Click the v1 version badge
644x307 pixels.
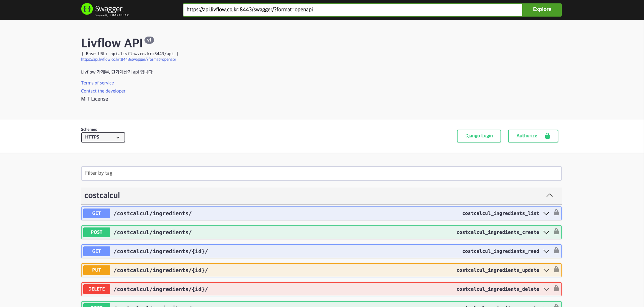[149, 40]
